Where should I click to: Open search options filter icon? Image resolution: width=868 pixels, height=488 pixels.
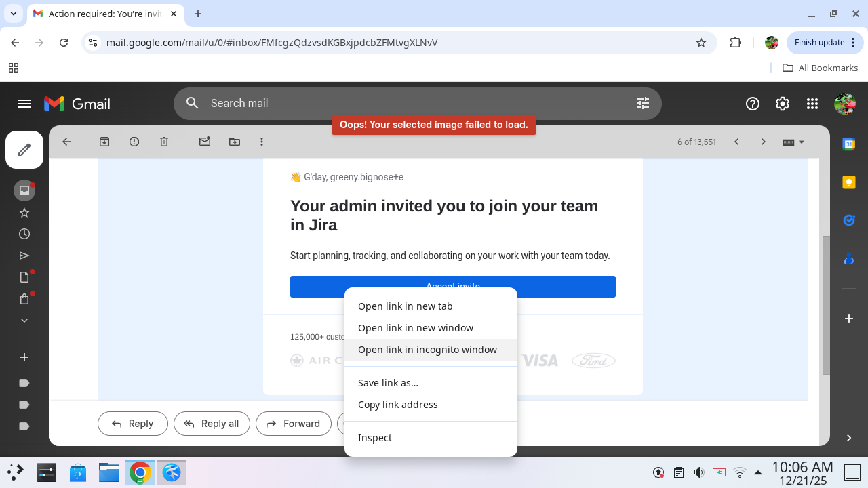643,103
